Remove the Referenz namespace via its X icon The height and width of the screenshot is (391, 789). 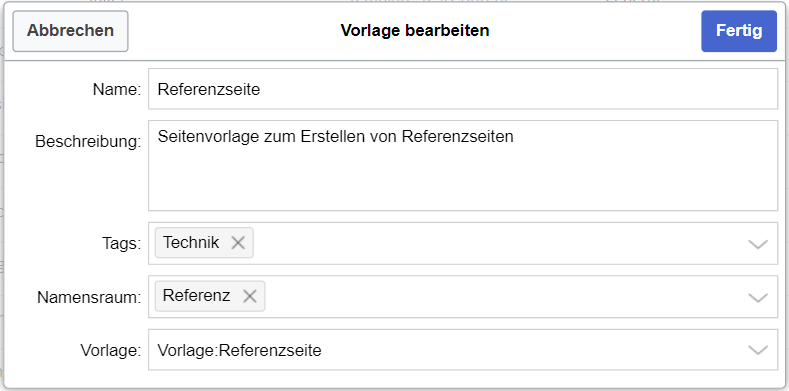pos(250,296)
